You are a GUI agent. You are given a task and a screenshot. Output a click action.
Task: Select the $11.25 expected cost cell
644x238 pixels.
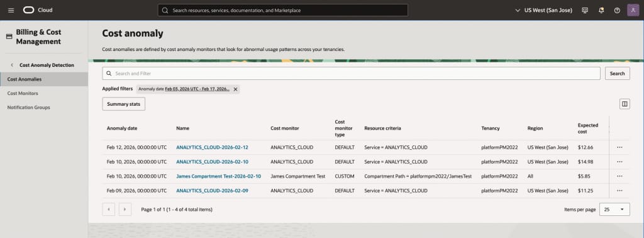click(x=586, y=191)
